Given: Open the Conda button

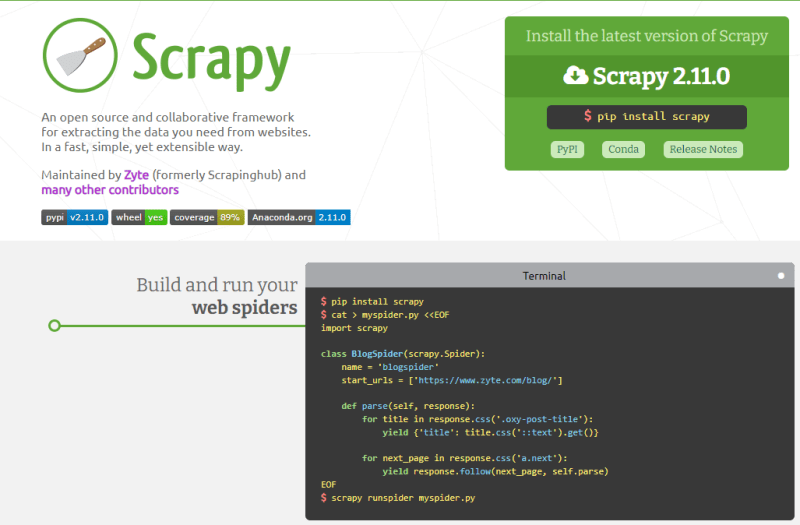Looking at the screenshot, I should tap(623, 149).
